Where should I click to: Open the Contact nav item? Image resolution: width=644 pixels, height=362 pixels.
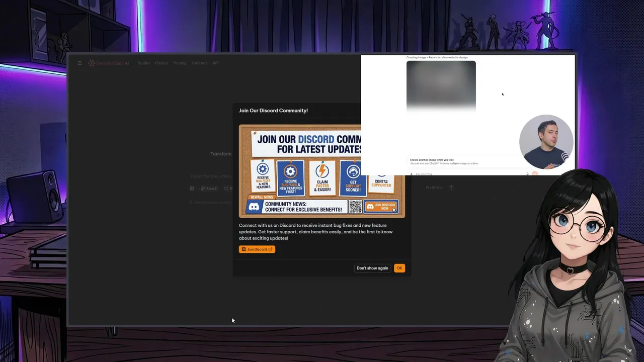[x=199, y=63]
